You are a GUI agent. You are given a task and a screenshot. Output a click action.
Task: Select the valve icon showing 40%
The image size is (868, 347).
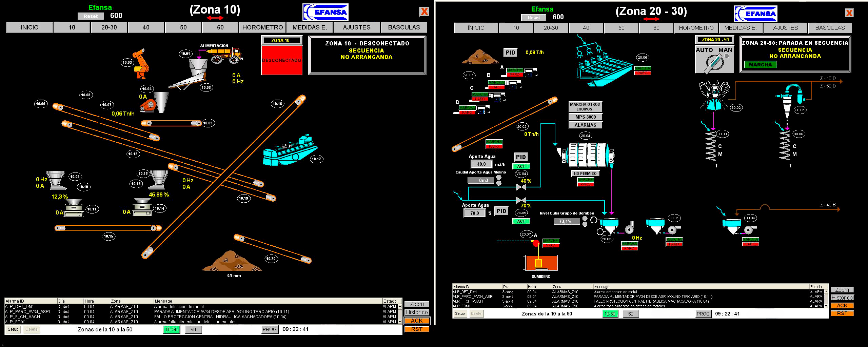point(521,187)
